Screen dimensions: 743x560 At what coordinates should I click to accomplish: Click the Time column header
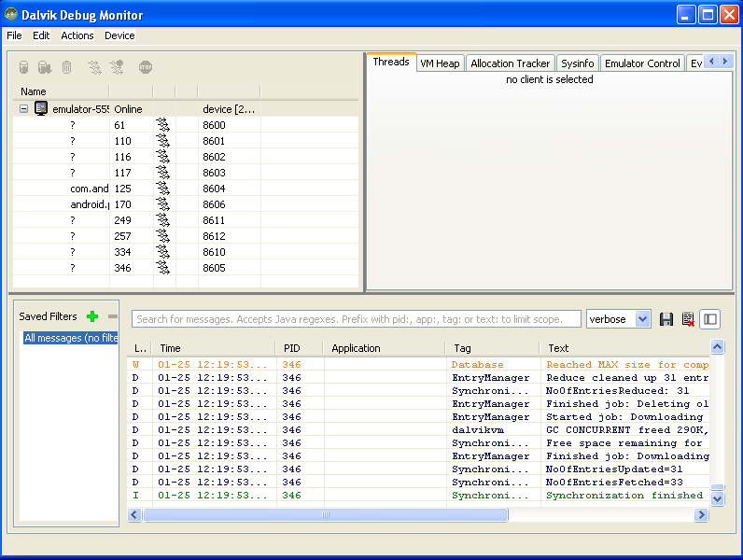pyautogui.click(x=213, y=348)
